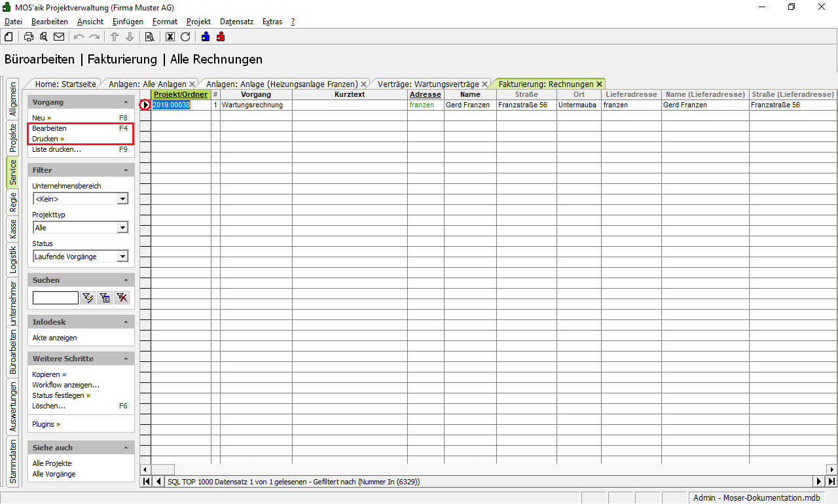Open the Datensatz menu
The height and width of the screenshot is (504, 838).
(236, 22)
